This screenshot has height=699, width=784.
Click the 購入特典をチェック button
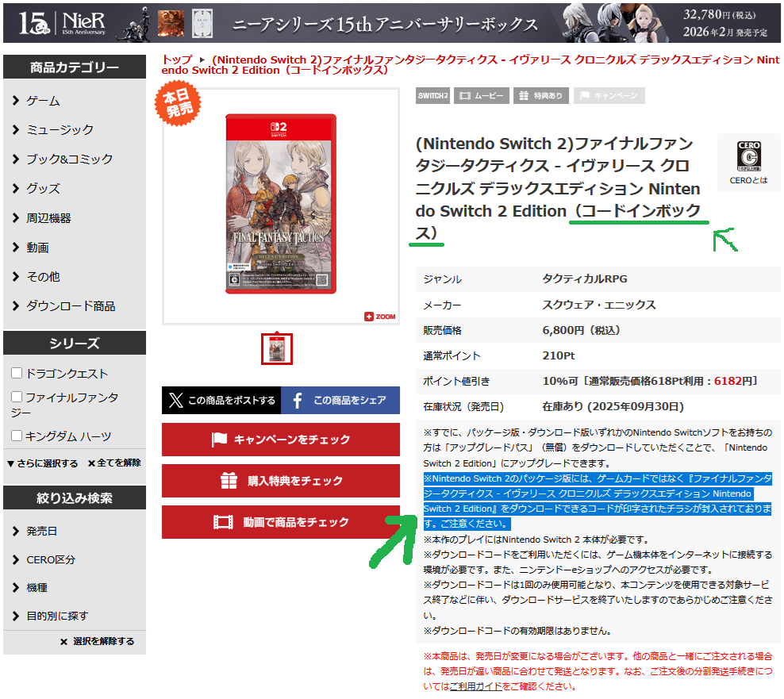click(x=281, y=481)
